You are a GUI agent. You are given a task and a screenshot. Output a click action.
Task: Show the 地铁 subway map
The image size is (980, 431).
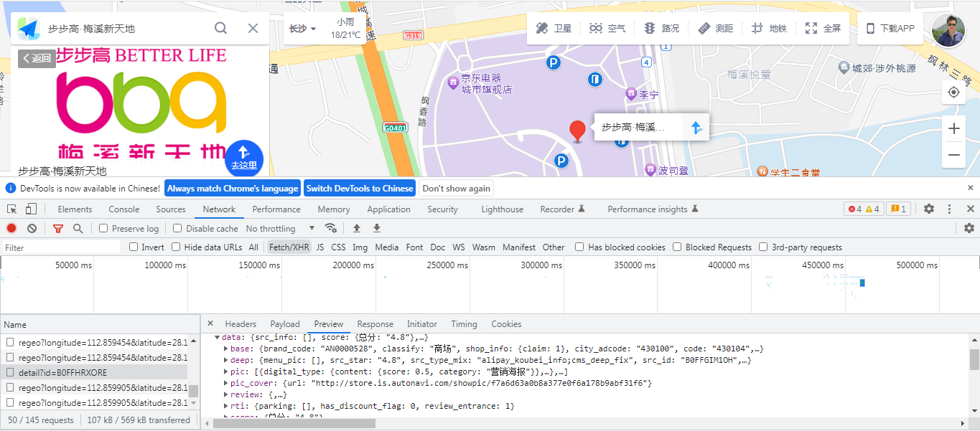[x=769, y=29]
